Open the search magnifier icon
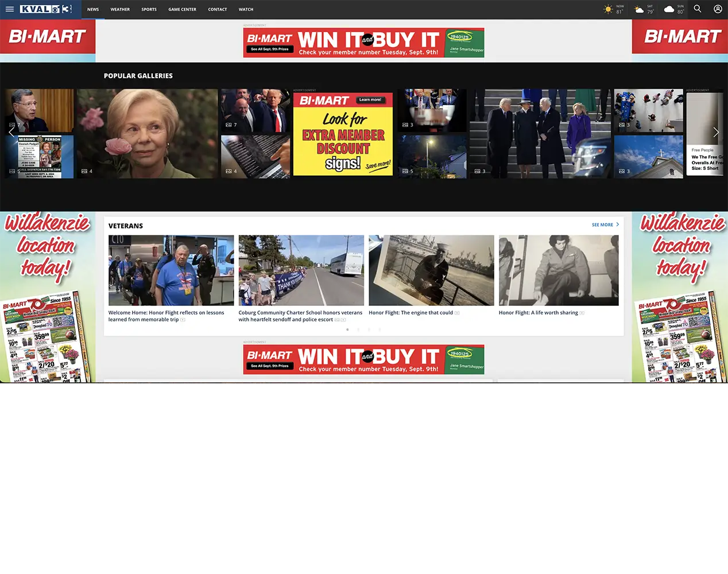 coord(698,9)
